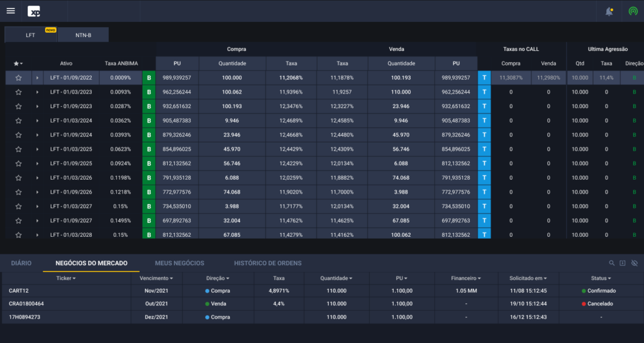Click green B buy button for LFT 01/09/2022

(x=149, y=78)
